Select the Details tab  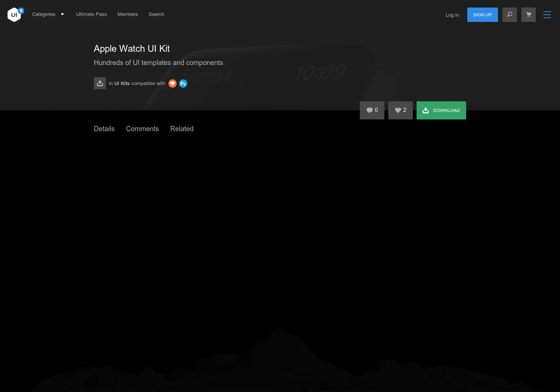pyautogui.click(x=104, y=129)
